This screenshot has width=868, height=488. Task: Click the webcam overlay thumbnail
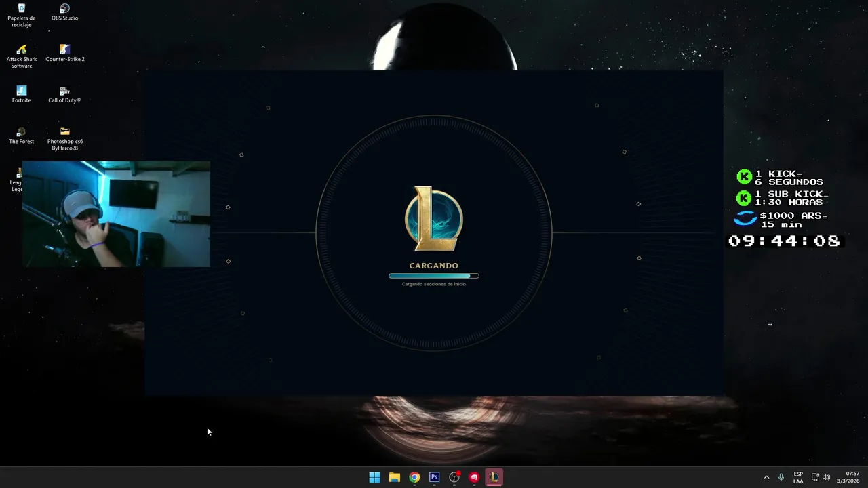click(x=116, y=214)
